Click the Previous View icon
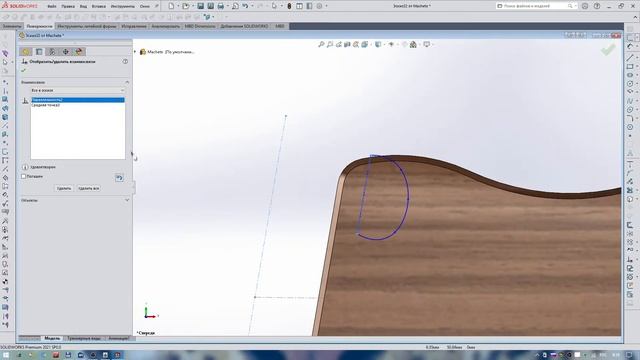 pos(338,44)
